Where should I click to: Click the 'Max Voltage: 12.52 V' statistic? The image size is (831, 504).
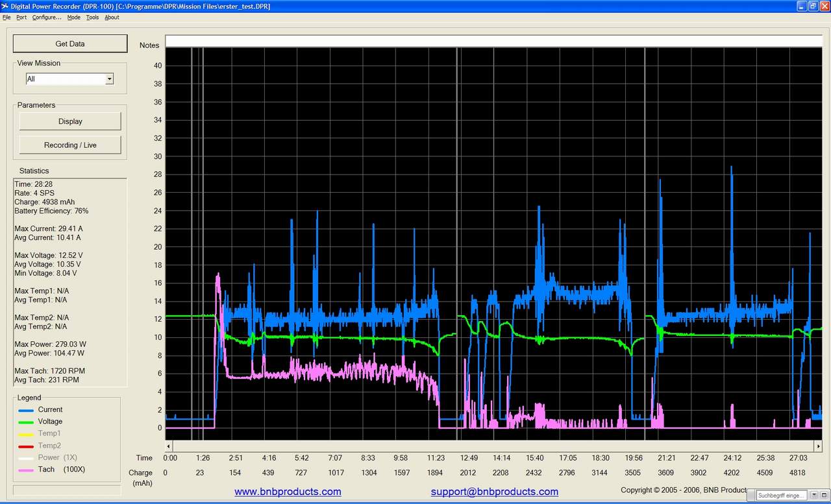(x=49, y=256)
